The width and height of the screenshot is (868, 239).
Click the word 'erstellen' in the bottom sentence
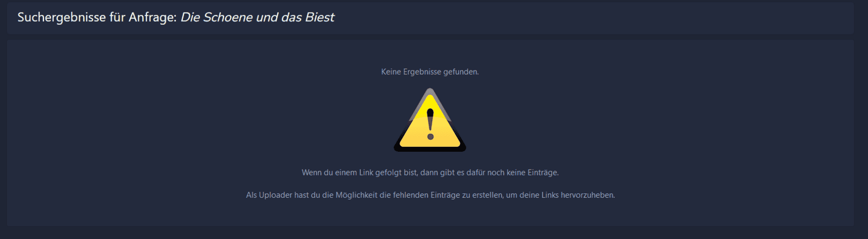point(487,195)
